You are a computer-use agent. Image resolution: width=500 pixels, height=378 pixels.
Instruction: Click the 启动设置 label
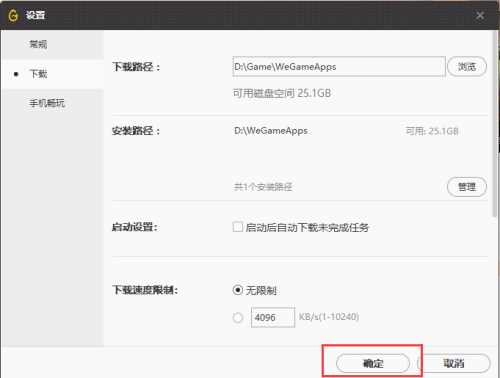pyautogui.click(x=135, y=227)
